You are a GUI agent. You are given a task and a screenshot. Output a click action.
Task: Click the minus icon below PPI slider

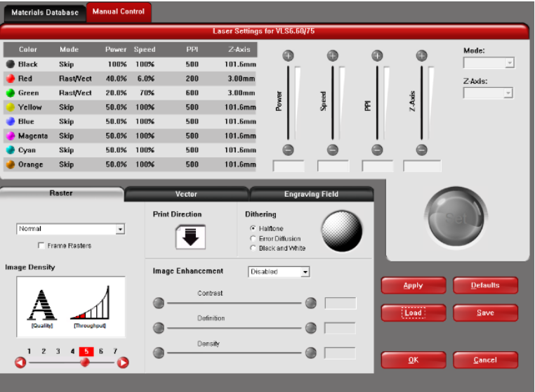click(x=377, y=150)
